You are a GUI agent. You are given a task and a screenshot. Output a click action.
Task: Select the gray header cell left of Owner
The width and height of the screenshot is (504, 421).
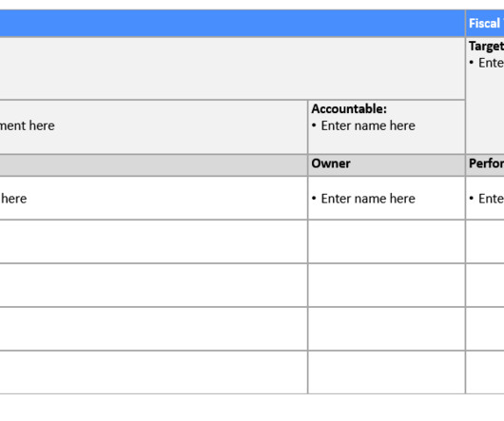click(154, 165)
